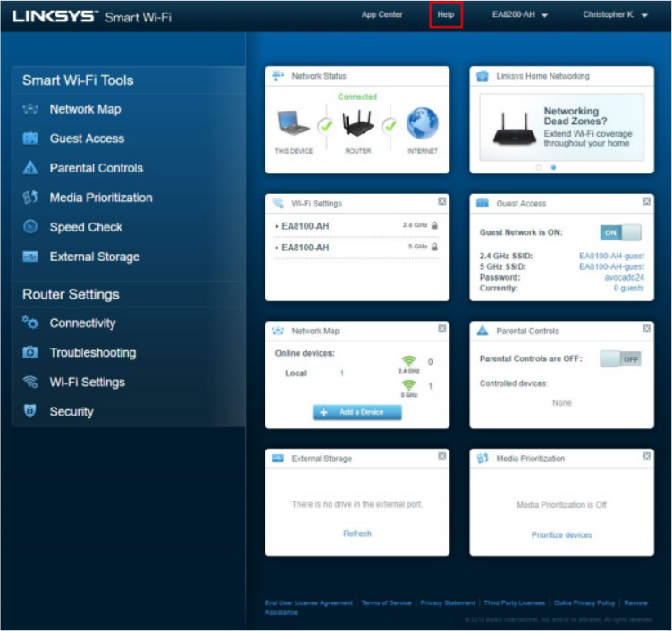Click the lock icon on the 5 GHz network
This screenshot has height=631, width=672.
(x=434, y=247)
